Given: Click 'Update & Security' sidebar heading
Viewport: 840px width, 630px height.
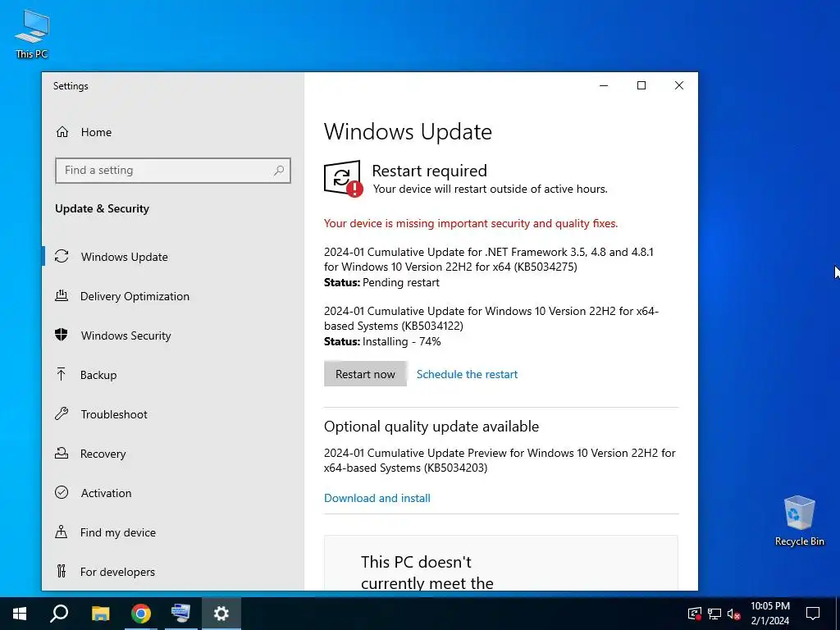Looking at the screenshot, I should tap(102, 208).
